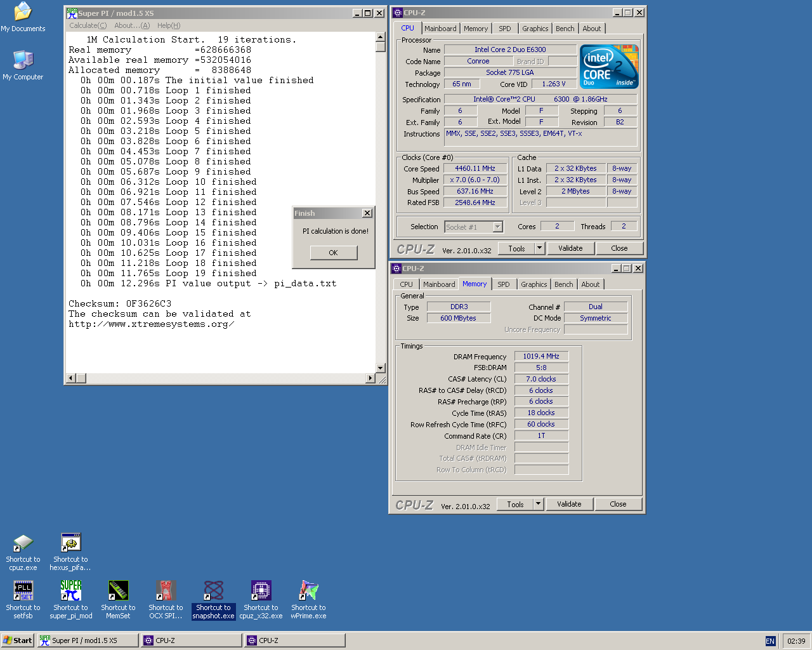812x650 pixels.
Task: Click Tools button in top CPU-Z
Action: tap(516, 248)
